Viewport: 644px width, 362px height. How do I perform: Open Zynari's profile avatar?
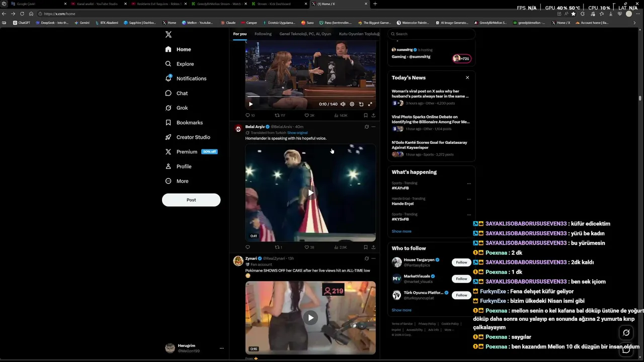click(x=238, y=260)
